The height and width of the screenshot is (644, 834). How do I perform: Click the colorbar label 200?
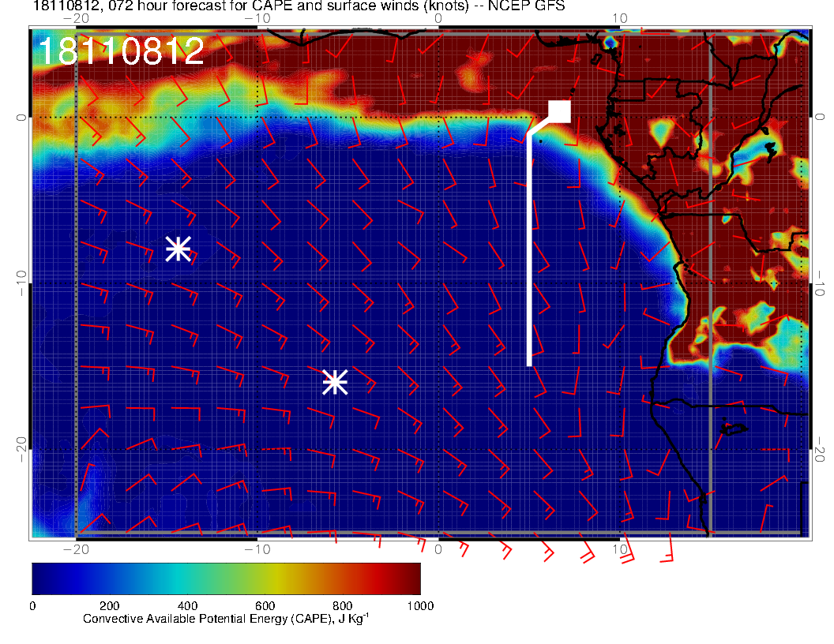click(110, 606)
